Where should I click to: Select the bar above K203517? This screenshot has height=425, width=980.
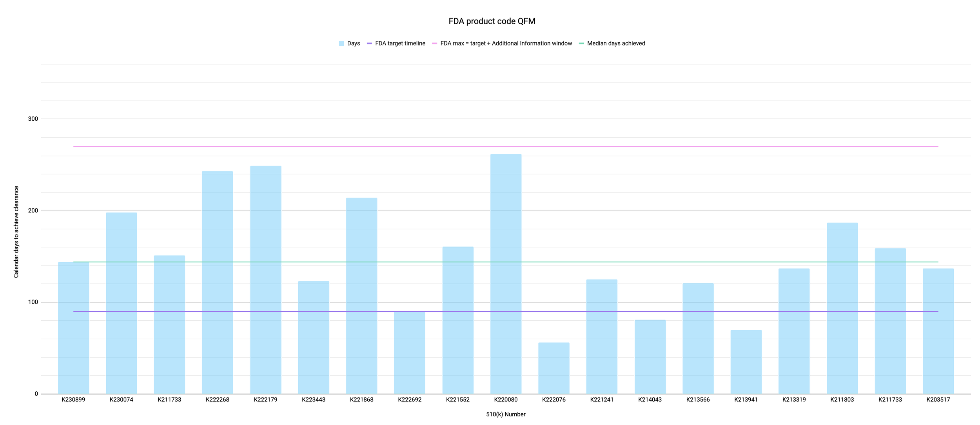coord(938,331)
